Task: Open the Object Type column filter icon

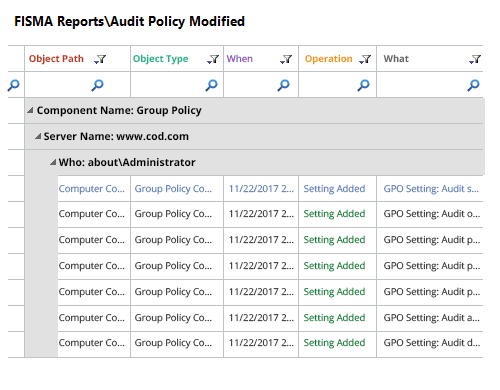Action: tap(213, 59)
